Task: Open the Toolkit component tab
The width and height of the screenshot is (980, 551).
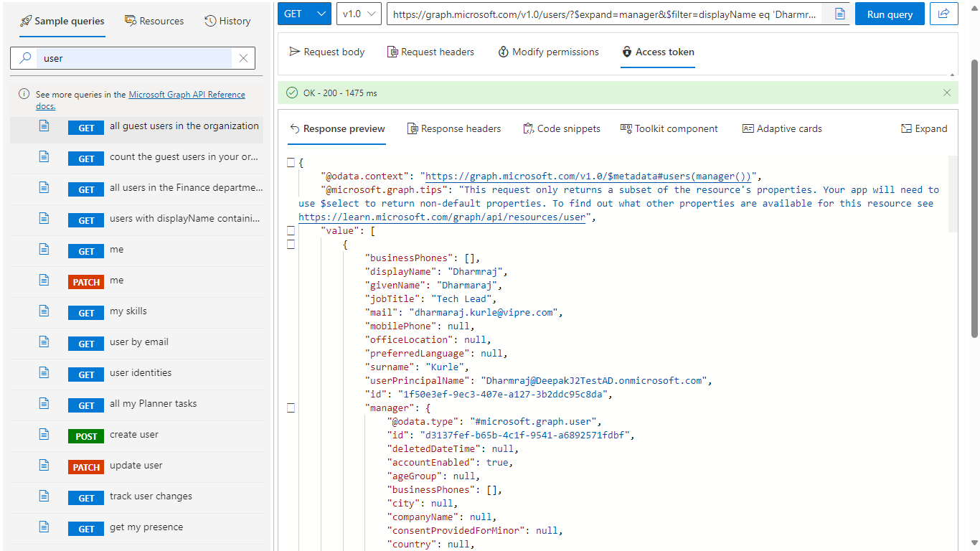Action: point(669,128)
